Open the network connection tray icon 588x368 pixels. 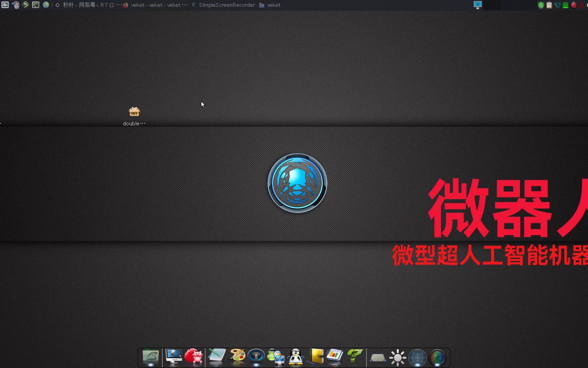pyautogui.click(x=557, y=5)
